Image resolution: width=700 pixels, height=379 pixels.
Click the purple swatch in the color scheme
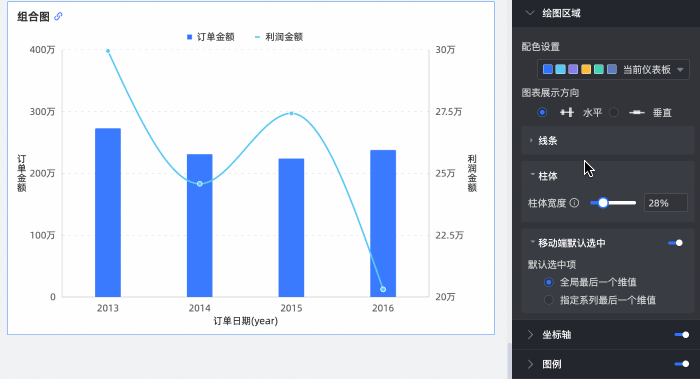click(x=573, y=69)
